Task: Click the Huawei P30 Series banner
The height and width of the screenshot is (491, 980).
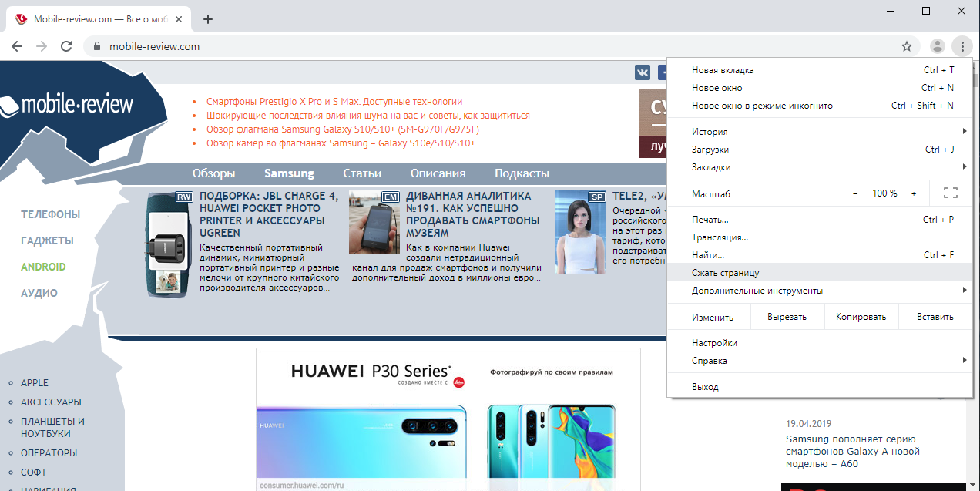Action: pos(448,419)
